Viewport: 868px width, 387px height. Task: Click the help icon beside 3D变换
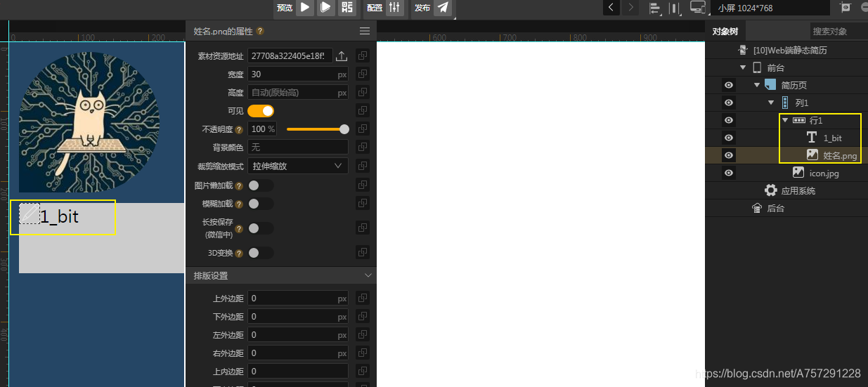[239, 253]
